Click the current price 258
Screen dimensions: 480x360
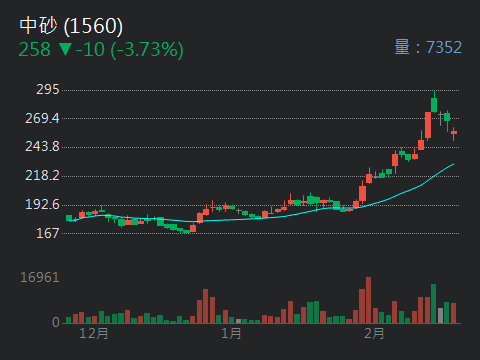tap(34, 49)
